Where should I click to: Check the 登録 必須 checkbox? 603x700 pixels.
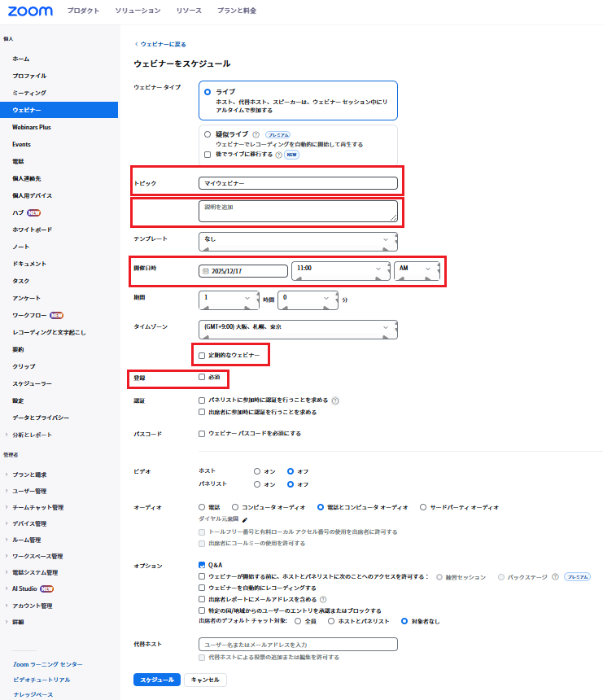click(202, 378)
